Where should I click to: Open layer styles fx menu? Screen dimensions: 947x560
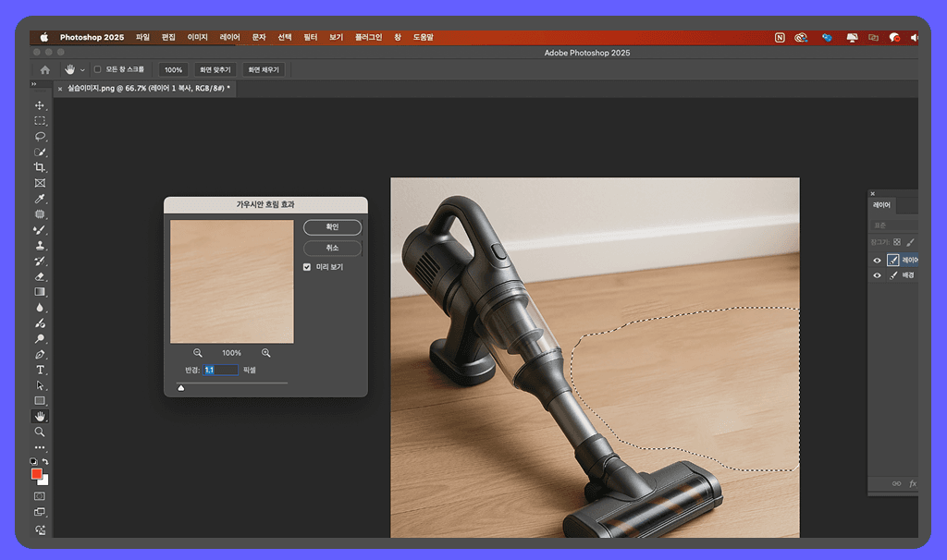912,483
